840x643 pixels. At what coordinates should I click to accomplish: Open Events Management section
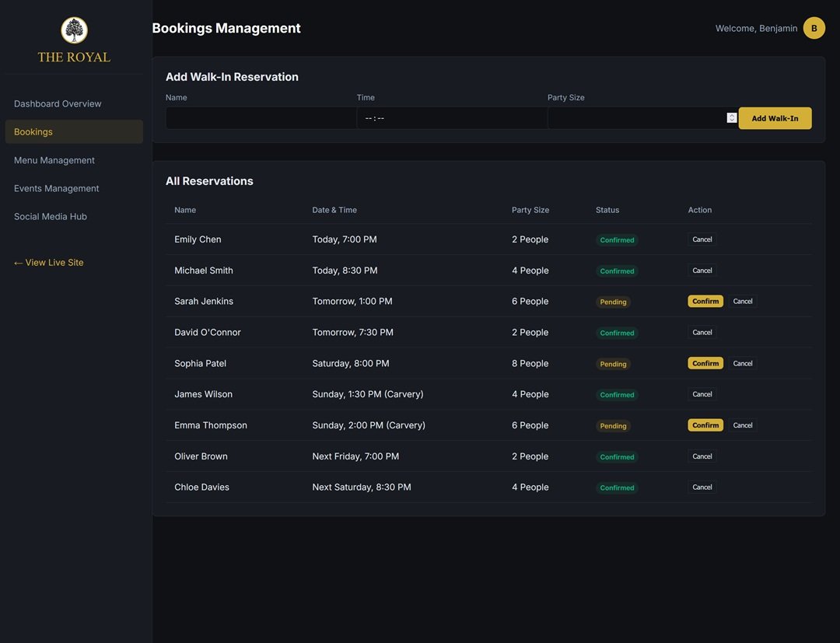74,188
